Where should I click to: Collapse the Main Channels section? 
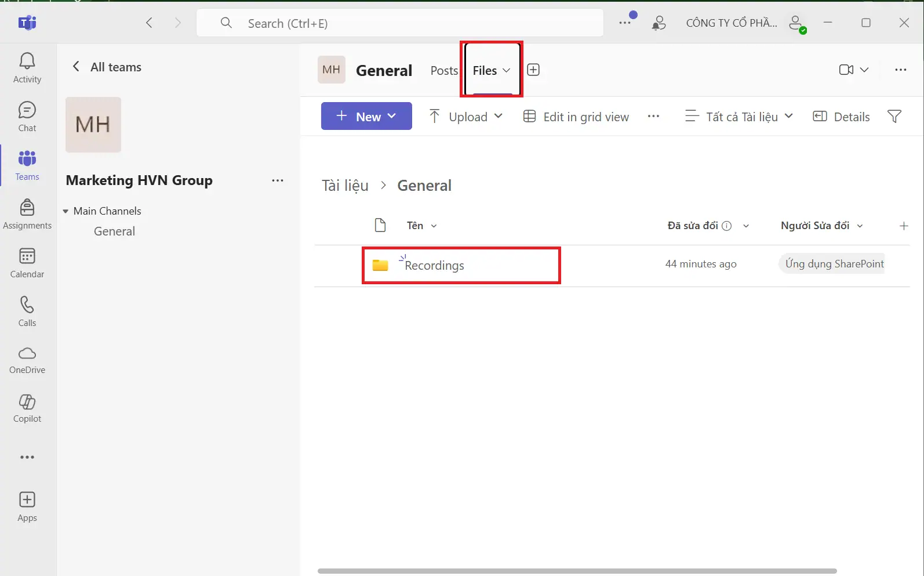tap(66, 211)
